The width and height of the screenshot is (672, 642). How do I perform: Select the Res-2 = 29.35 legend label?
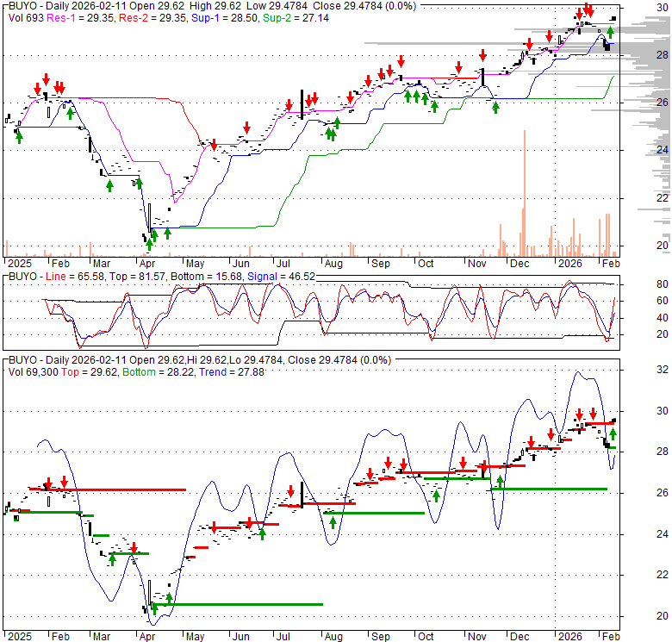pos(153,18)
